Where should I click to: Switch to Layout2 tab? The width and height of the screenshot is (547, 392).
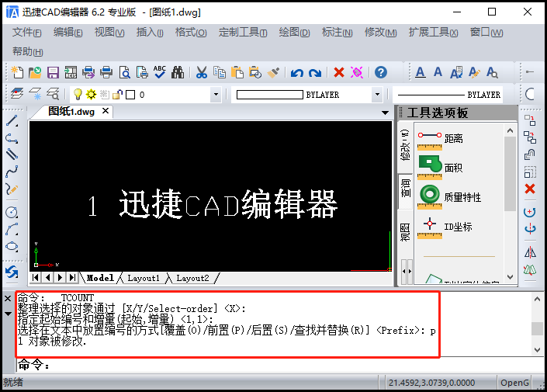click(x=192, y=278)
